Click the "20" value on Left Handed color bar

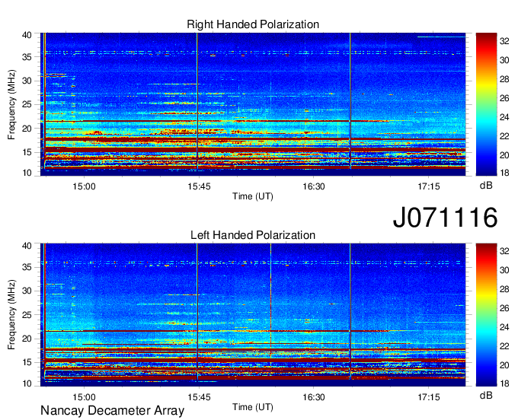504,365
